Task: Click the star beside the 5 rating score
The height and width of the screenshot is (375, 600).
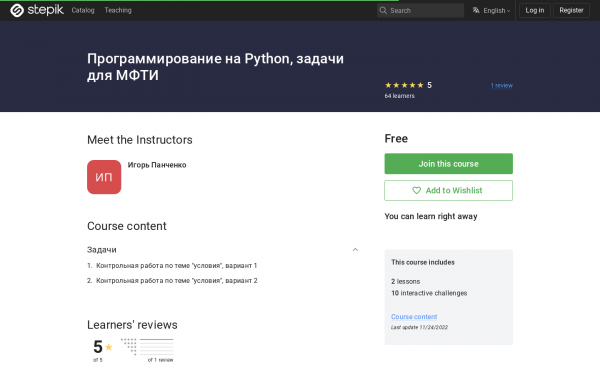Action: pos(109,347)
